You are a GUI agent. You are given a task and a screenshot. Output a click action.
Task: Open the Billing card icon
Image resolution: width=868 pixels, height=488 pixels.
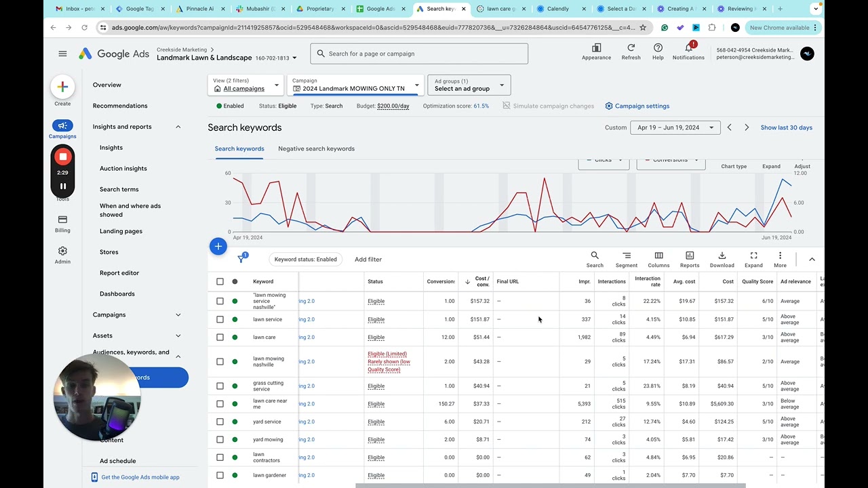62,220
